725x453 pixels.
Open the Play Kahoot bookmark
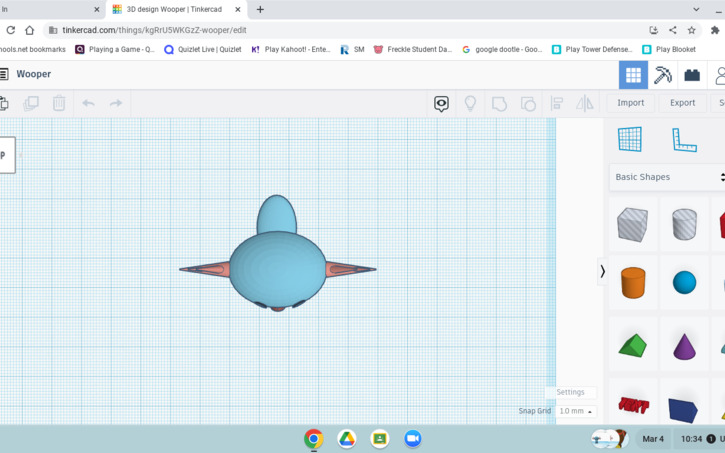pos(290,49)
